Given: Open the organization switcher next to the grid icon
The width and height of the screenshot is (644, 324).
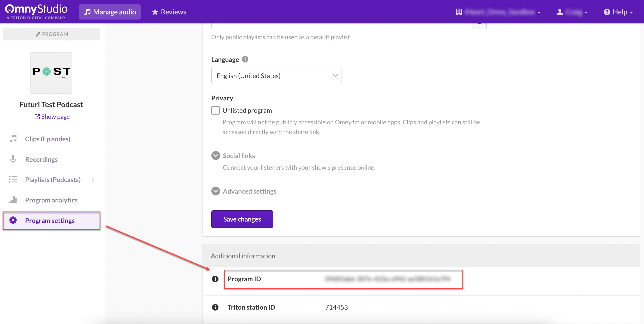Looking at the screenshot, I should tap(499, 12).
